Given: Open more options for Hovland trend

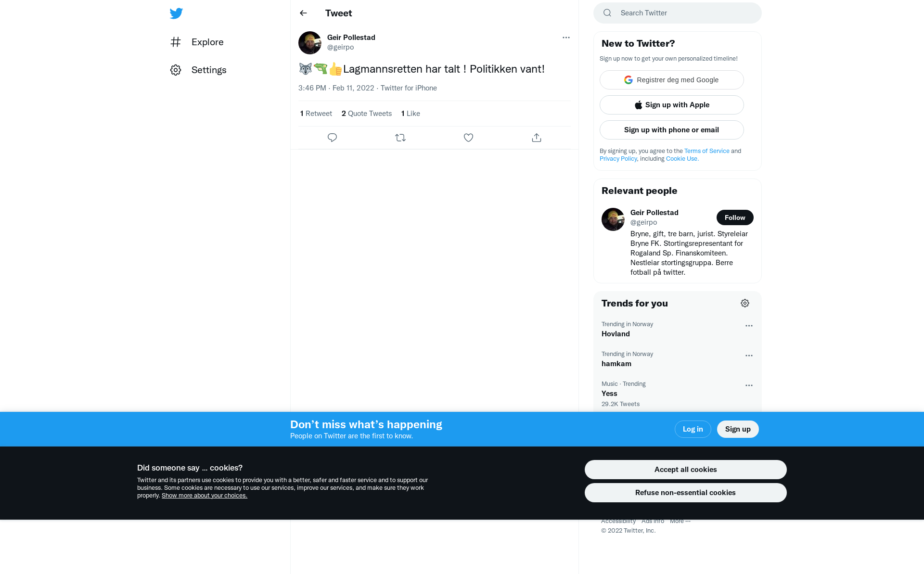Looking at the screenshot, I should 749,326.
